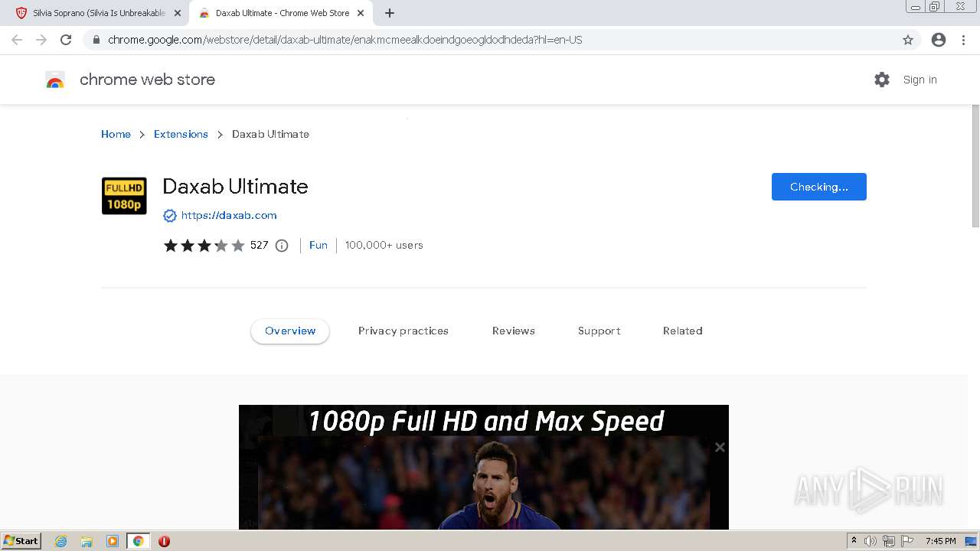Open the network tray icon
Viewport: 980px width, 551px height.
click(x=889, y=541)
